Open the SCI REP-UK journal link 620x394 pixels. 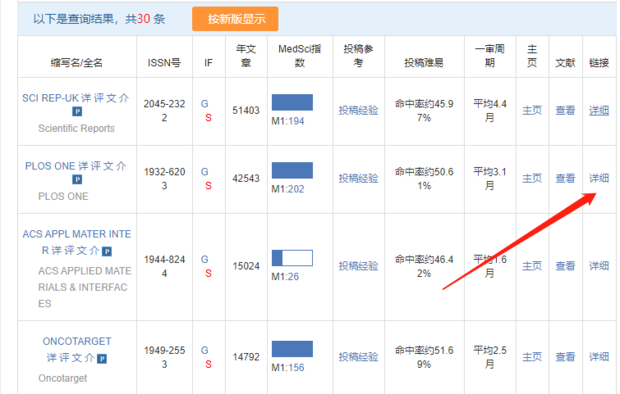(x=76, y=98)
